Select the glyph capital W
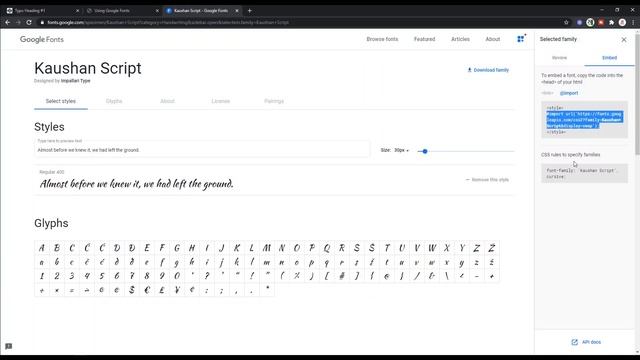The height and width of the screenshot is (360, 640). point(432,248)
